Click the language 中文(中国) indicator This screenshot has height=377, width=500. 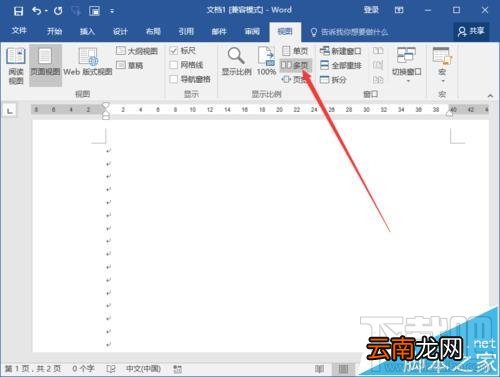point(143,368)
